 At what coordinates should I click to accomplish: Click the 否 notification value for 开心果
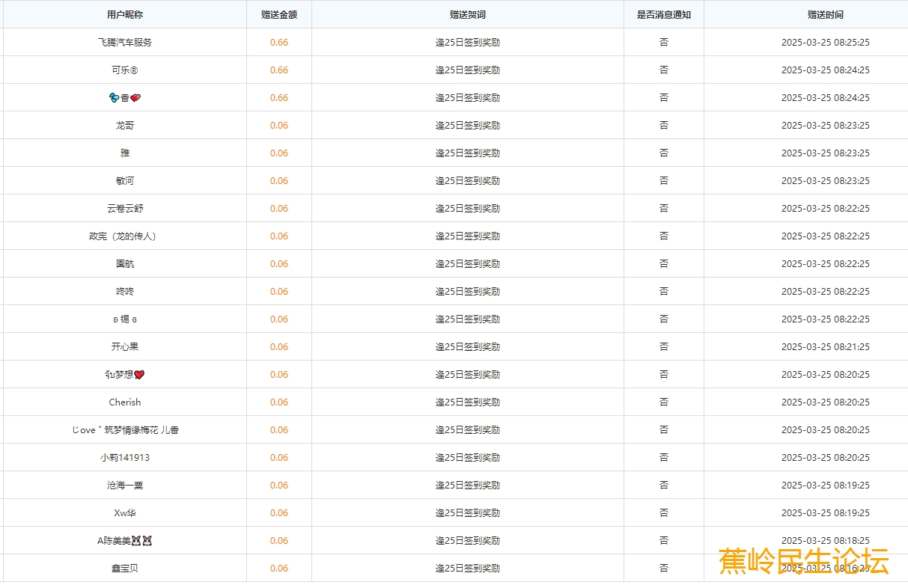(663, 347)
